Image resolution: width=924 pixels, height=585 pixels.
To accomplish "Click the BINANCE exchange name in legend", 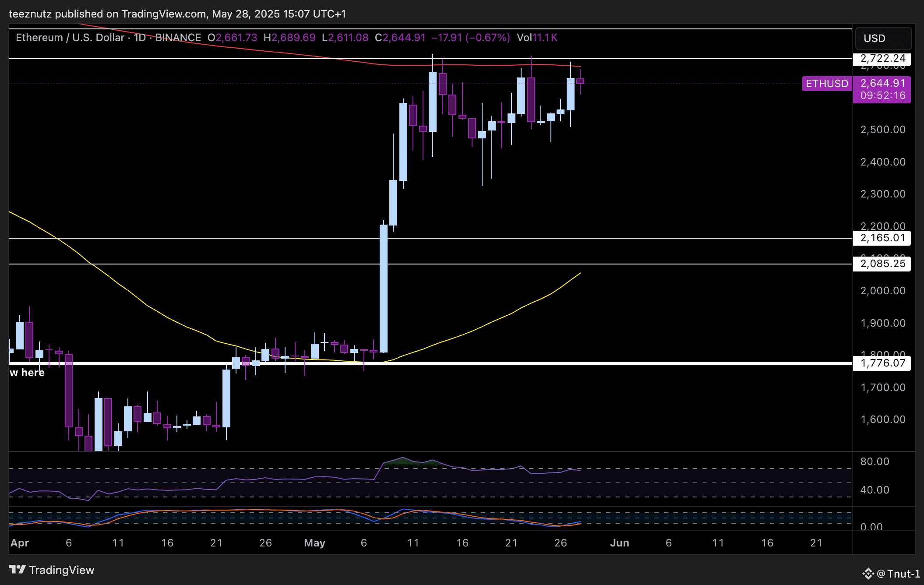I will (178, 38).
